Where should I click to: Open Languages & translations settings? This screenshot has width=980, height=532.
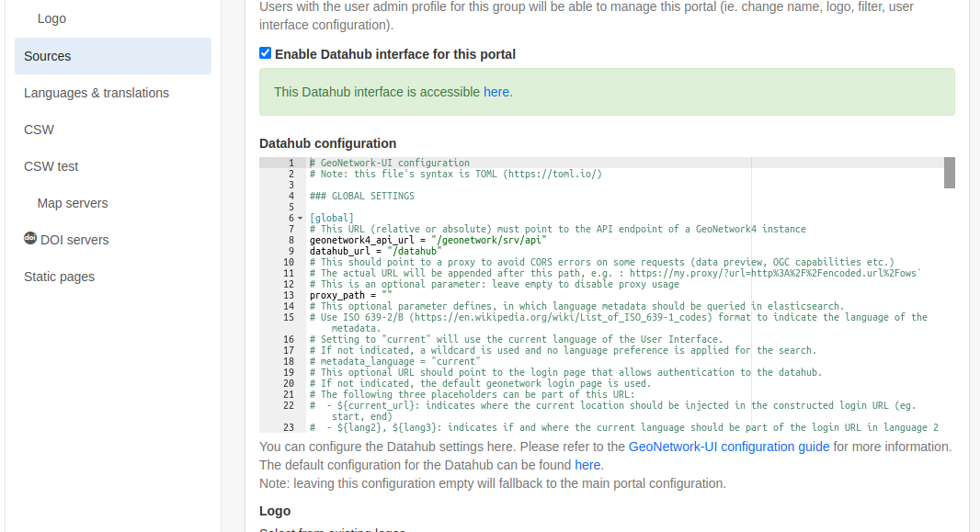click(x=96, y=93)
